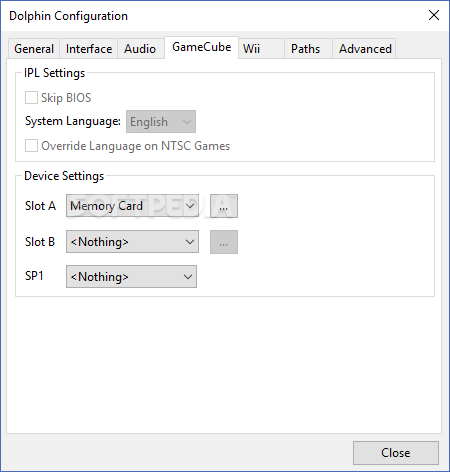This screenshot has width=450, height=472.
Task: Open the System Language dropdown
Action: [161, 122]
